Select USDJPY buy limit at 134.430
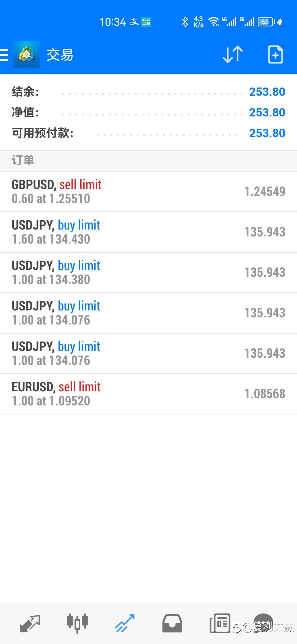 [148, 232]
